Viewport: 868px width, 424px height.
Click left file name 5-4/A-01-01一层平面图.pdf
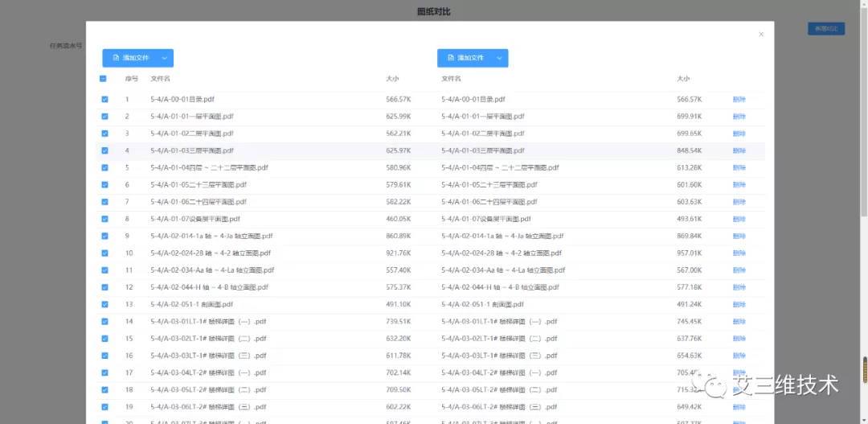pos(192,117)
